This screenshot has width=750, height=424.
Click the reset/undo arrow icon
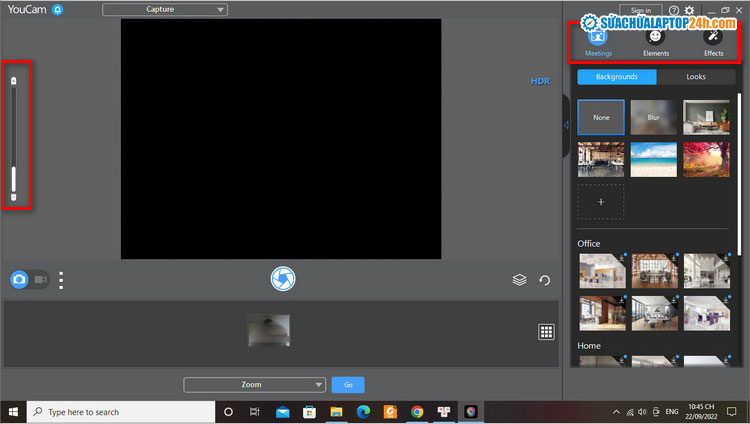coord(545,280)
